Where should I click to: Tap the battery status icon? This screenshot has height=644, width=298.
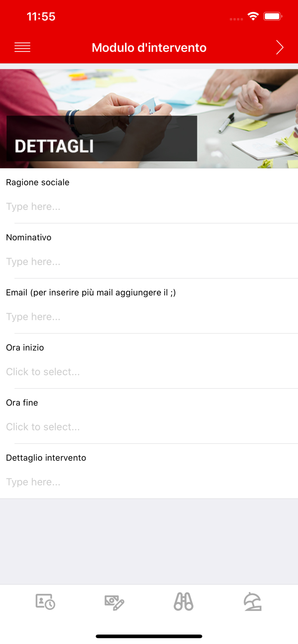pyautogui.click(x=273, y=17)
